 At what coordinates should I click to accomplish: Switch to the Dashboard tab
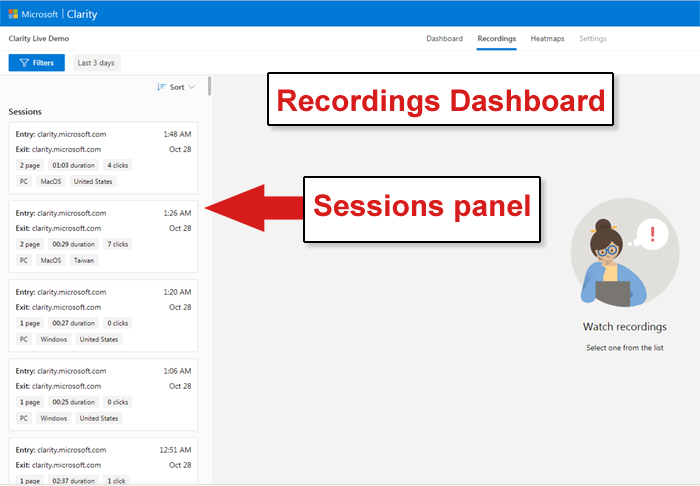[444, 39]
